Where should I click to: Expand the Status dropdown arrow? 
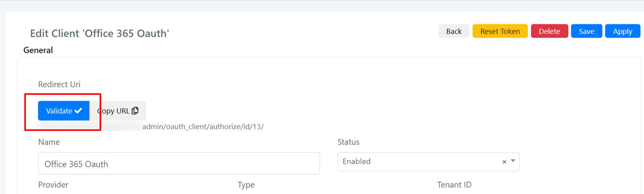(x=513, y=161)
